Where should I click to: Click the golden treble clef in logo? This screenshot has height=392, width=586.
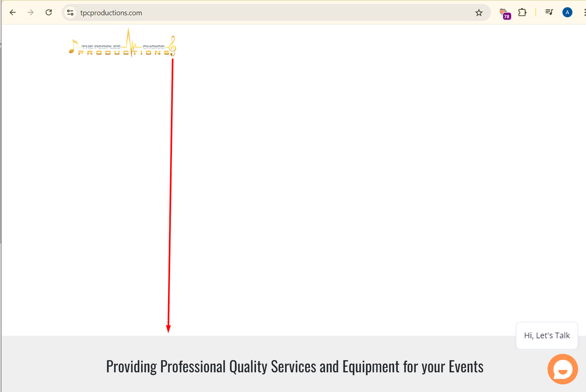click(x=172, y=46)
